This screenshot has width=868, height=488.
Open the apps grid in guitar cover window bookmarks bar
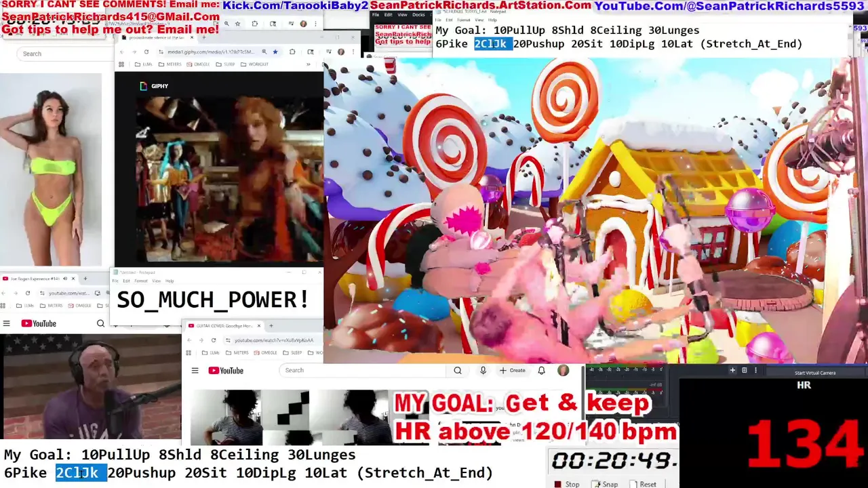189,353
